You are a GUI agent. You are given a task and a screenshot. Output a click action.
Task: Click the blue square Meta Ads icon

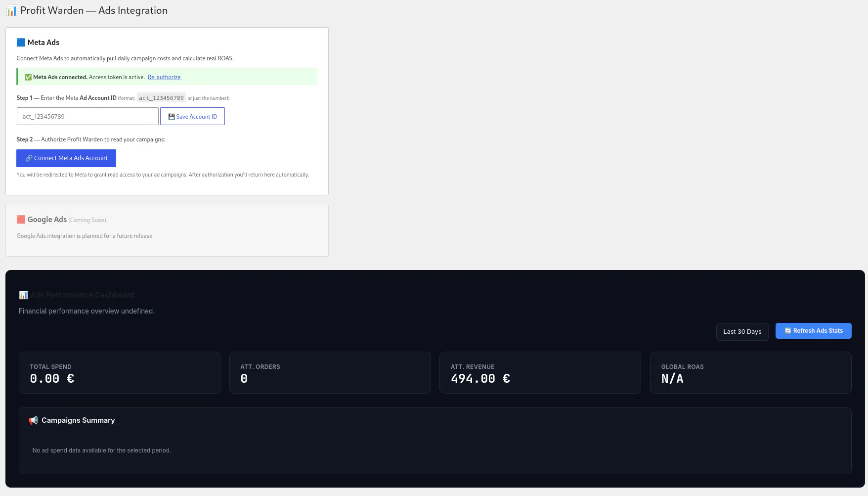click(21, 43)
